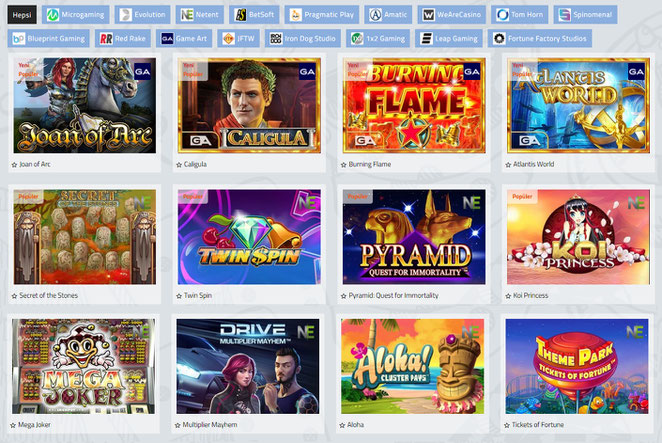Click the Game Art GA logo icon
Screen dimensions: 662x443
point(167,39)
